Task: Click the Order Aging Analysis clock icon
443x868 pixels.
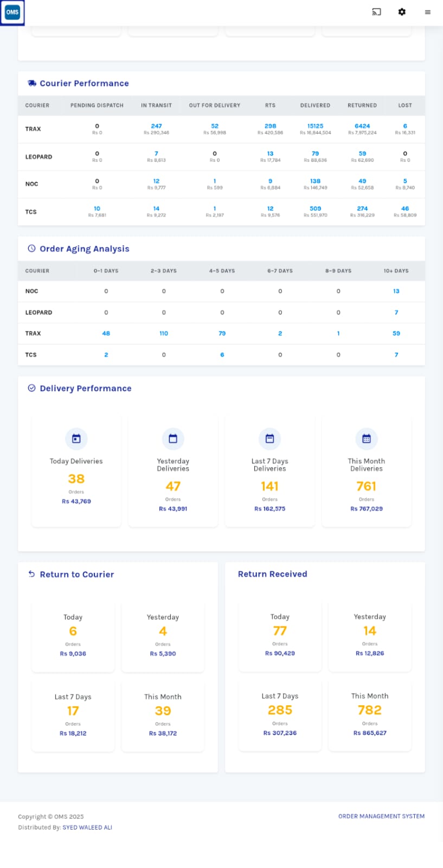Action: point(31,248)
